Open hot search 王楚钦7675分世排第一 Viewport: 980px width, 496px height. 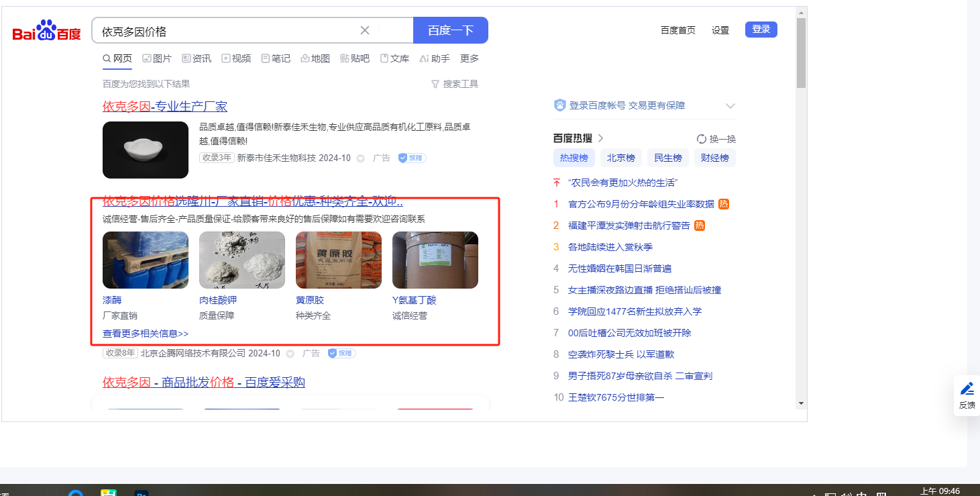(x=616, y=397)
